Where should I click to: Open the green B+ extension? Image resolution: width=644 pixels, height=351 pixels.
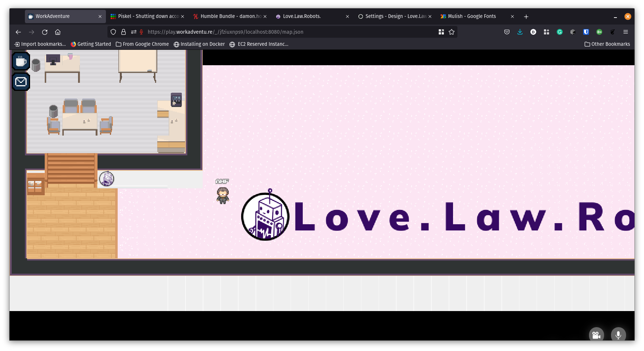(599, 32)
